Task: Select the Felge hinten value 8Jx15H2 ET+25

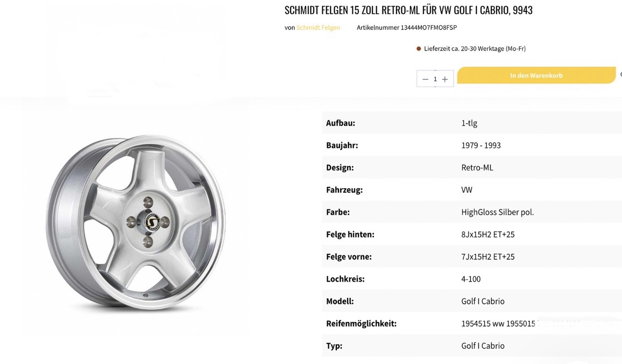Action: click(x=488, y=235)
